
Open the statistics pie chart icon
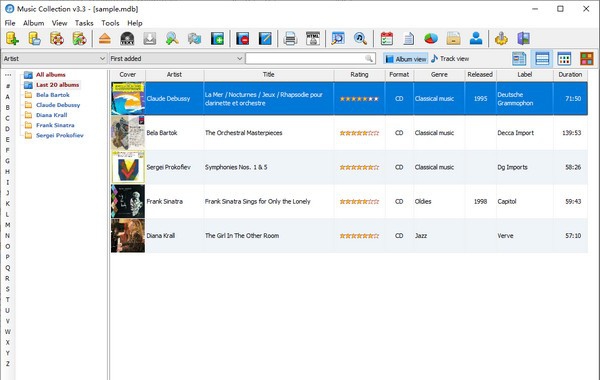click(x=431, y=39)
